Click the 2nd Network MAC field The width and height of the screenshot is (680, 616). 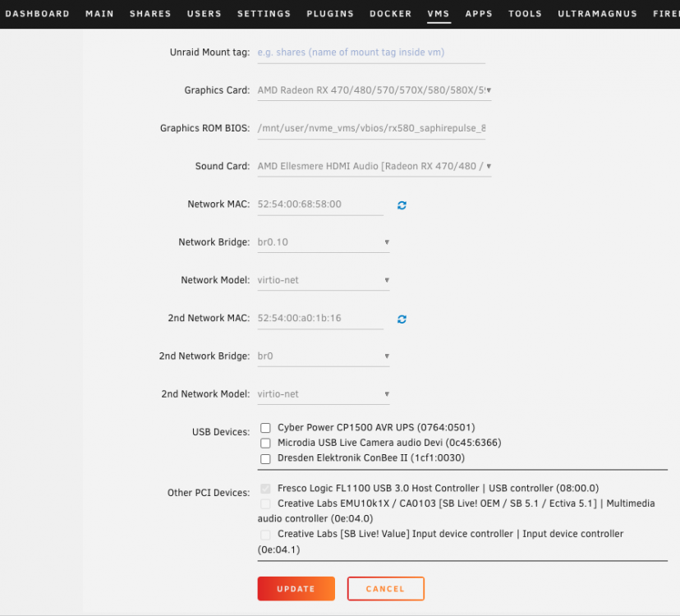(320, 318)
